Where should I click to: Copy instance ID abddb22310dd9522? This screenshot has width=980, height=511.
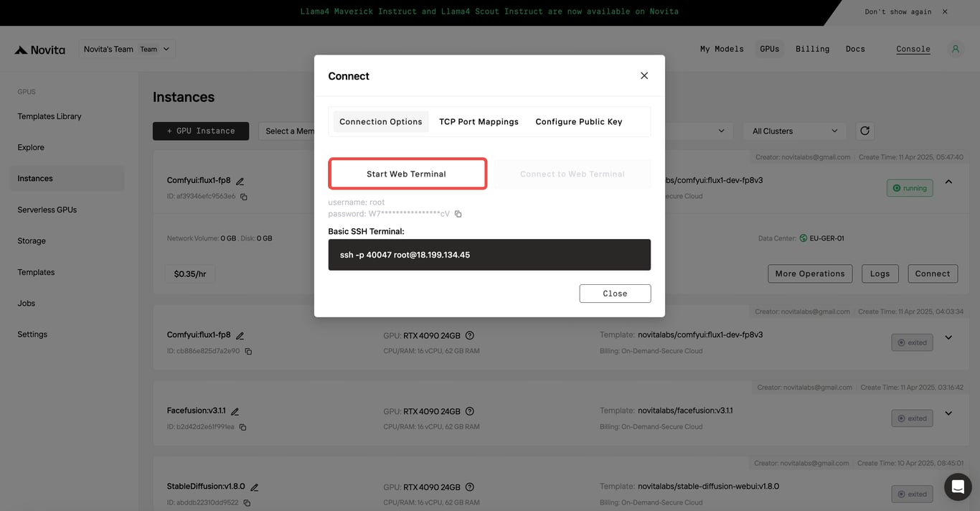[x=247, y=503]
